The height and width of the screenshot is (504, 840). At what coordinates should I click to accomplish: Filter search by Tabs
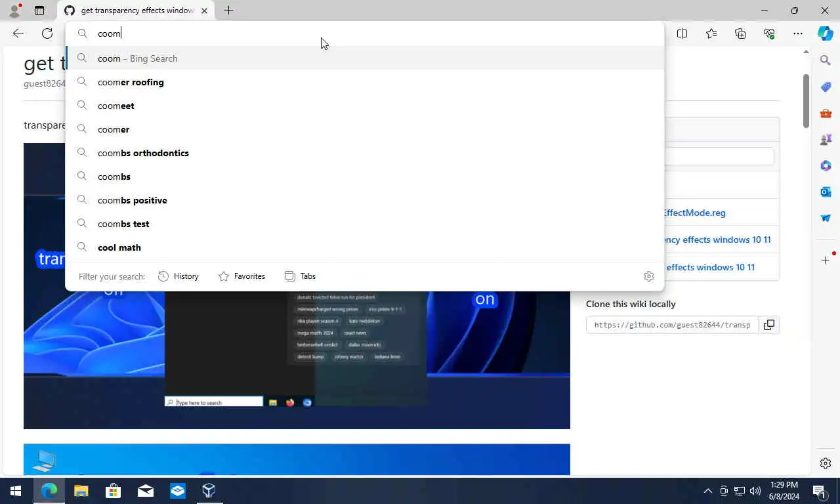tap(301, 276)
